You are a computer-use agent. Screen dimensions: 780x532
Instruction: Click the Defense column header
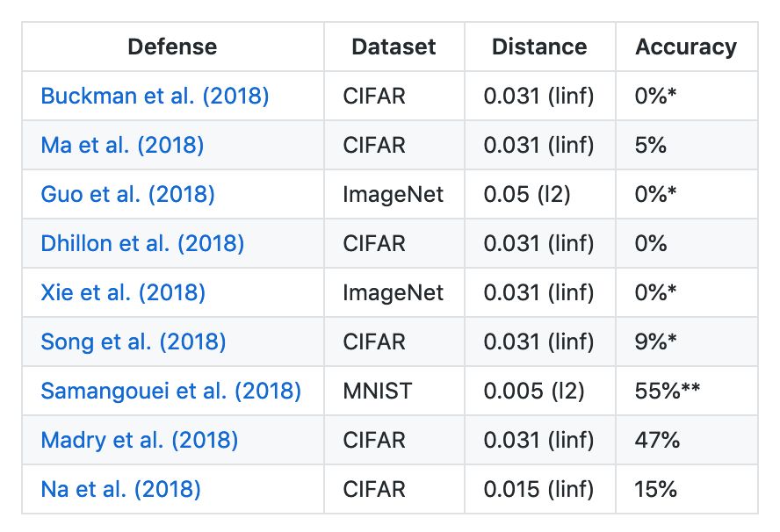[172, 47]
